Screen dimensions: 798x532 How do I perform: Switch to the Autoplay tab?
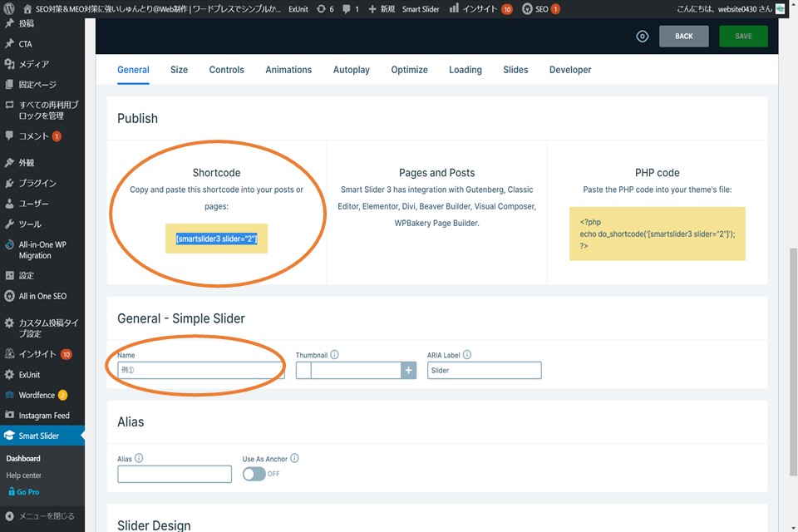pos(351,70)
